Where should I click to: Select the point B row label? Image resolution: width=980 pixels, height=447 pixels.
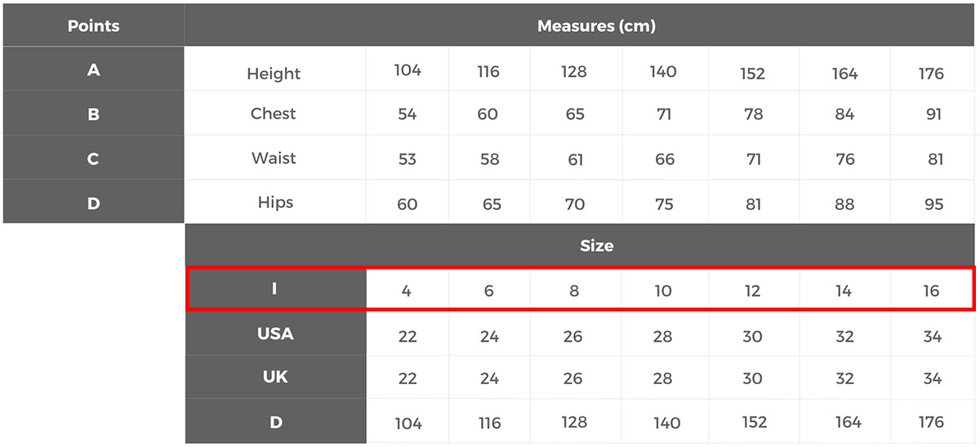tap(93, 114)
